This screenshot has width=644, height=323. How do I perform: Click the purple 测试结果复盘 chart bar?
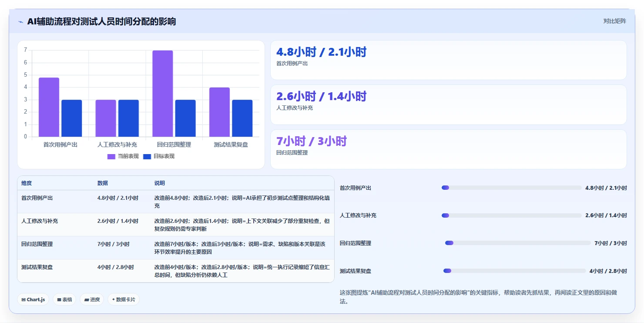pos(219,112)
